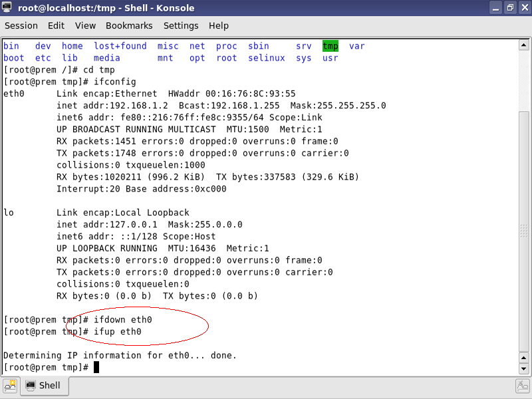The image size is (532, 399).
Task: Show the Help menu
Action: (x=218, y=26)
